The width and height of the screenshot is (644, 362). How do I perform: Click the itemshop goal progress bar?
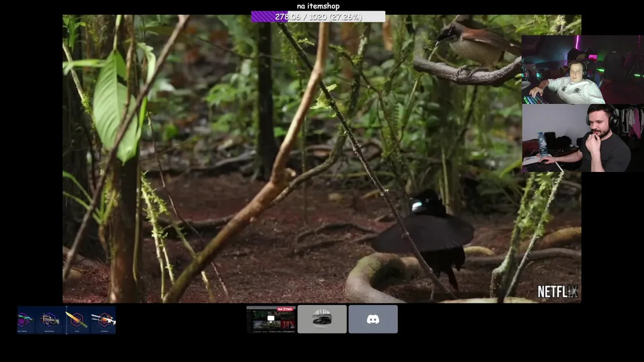pyautogui.click(x=318, y=17)
